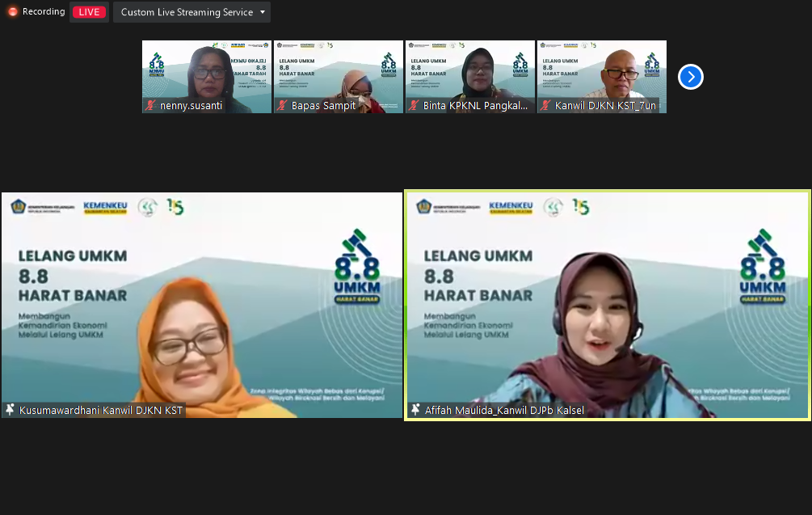Open the Custom Live Streaming Service dropdown
The width and height of the screenshot is (812, 515).
click(263, 12)
